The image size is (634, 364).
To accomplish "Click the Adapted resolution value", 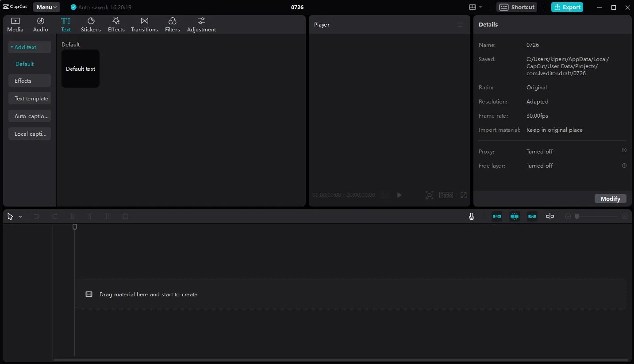I will point(537,101).
